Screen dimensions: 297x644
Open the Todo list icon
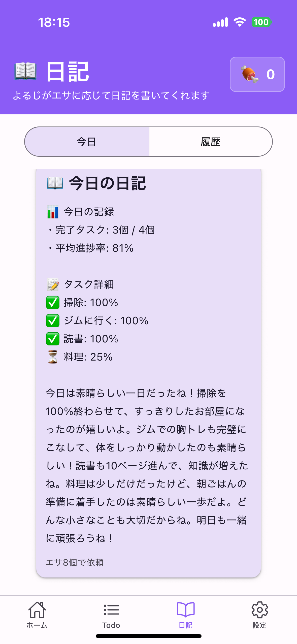[x=111, y=610]
